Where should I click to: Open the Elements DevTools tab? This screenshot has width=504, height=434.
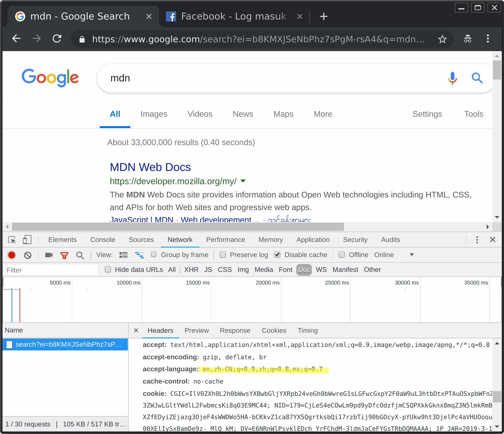(62, 240)
